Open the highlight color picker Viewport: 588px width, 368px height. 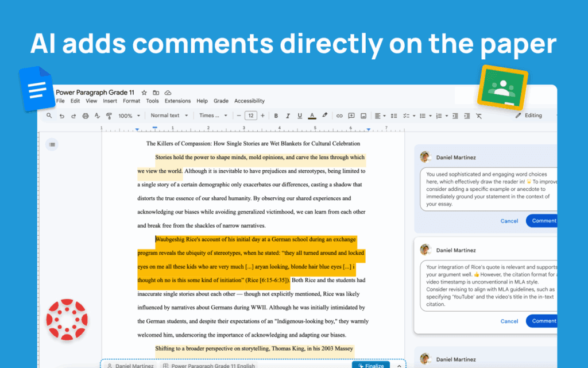pos(324,116)
